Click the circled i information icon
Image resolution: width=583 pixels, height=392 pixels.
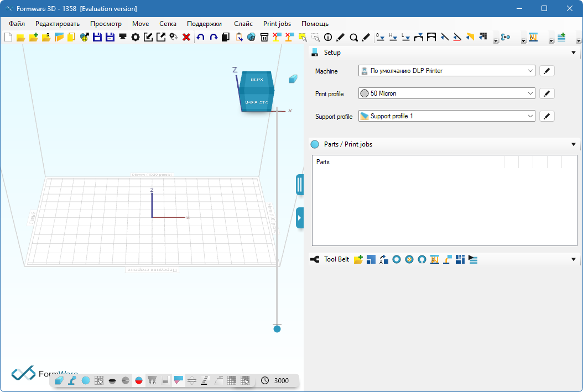328,37
